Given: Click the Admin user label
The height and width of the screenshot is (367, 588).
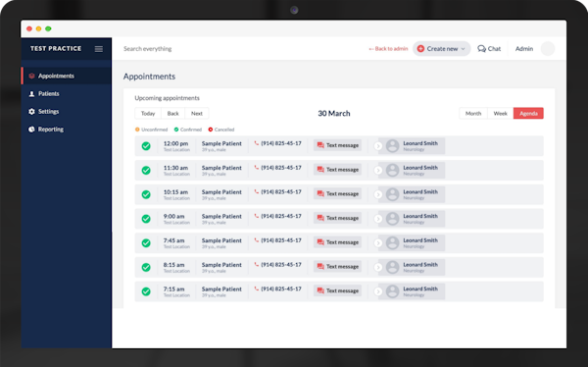Looking at the screenshot, I should pyautogui.click(x=524, y=49).
